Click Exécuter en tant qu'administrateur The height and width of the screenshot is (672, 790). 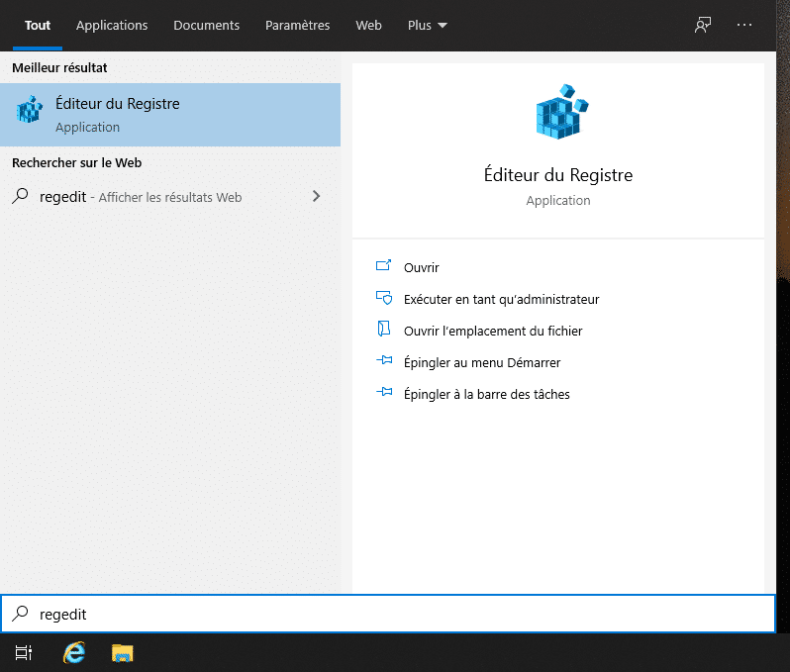[x=501, y=299]
